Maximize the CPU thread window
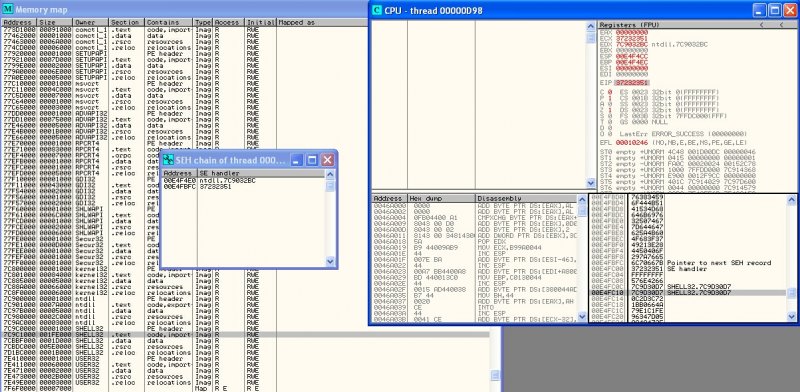Image resolution: width=800 pixels, height=392 pixels. coord(775,10)
